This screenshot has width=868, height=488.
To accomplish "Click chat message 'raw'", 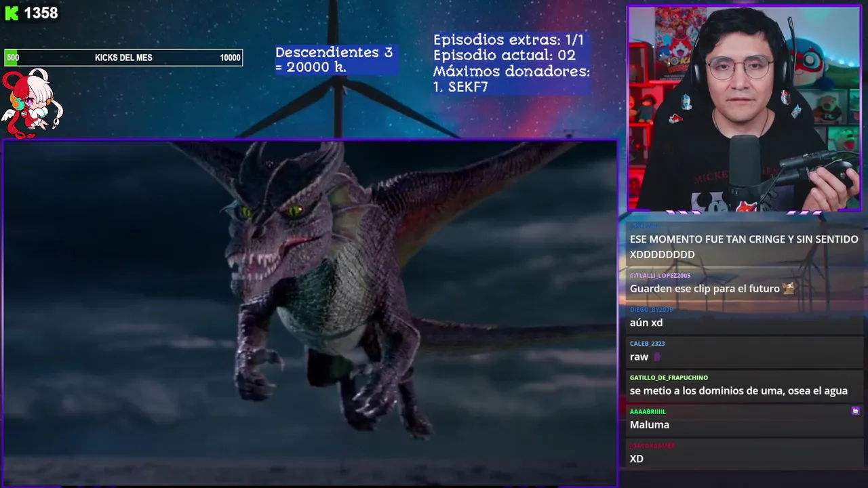I will (639, 357).
